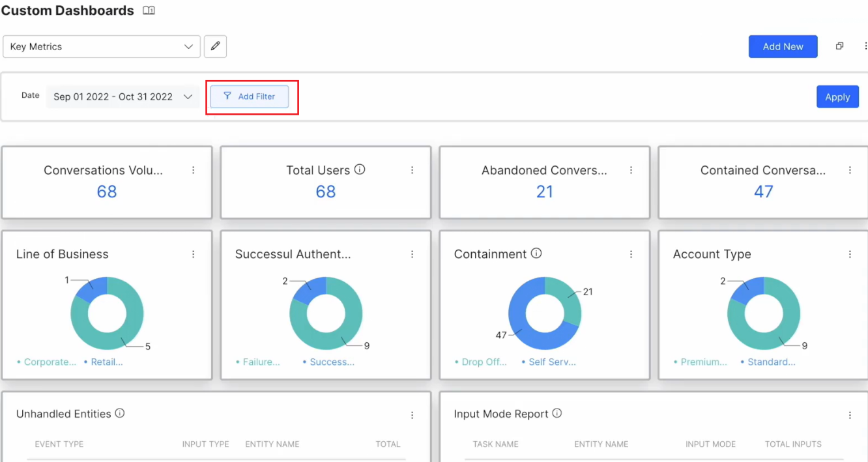Open the overflow ellipsis menu at the top right
The width and height of the screenshot is (868, 462).
(865, 46)
